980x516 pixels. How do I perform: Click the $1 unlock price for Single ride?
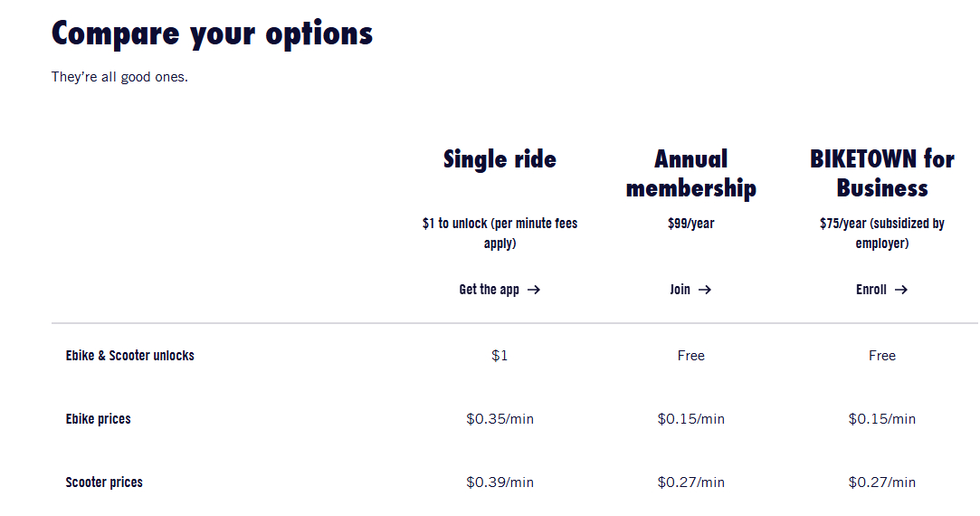click(x=500, y=356)
